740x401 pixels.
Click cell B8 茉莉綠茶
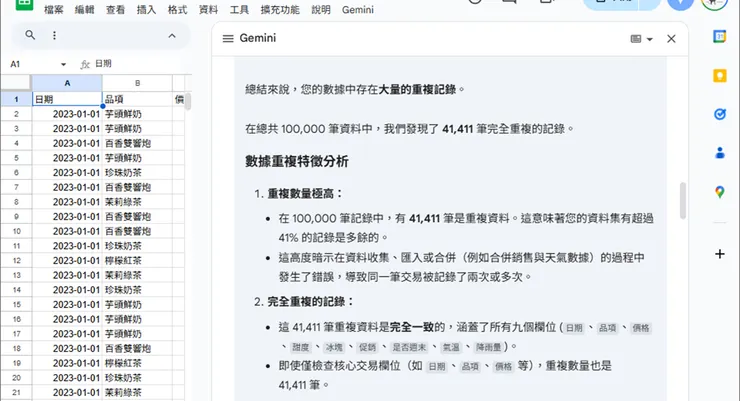coord(137,202)
